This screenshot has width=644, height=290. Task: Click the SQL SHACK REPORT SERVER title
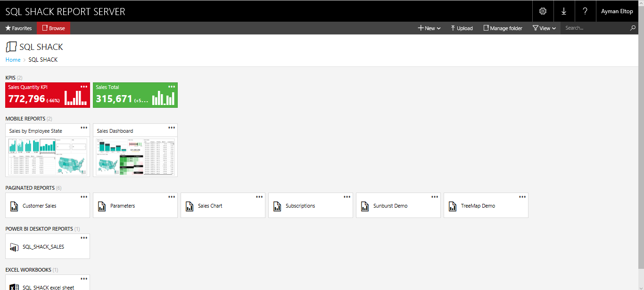[65, 11]
